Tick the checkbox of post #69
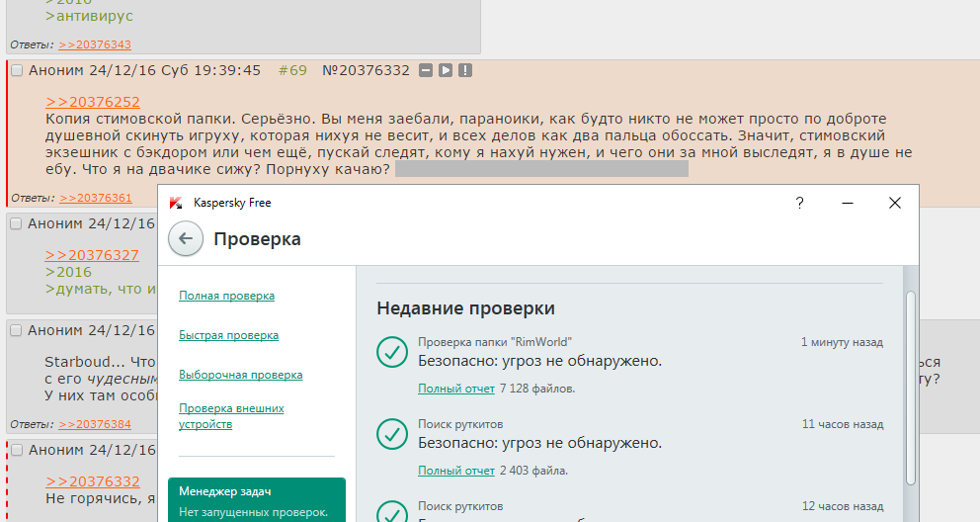The height and width of the screenshot is (522, 980). (x=17, y=70)
